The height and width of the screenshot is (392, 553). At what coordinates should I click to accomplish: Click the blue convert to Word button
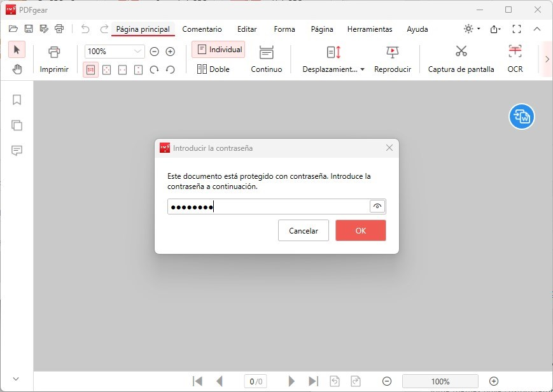coord(522,116)
